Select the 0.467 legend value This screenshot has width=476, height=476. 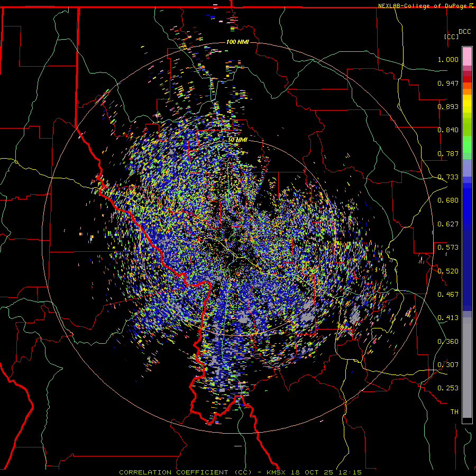(x=448, y=295)
